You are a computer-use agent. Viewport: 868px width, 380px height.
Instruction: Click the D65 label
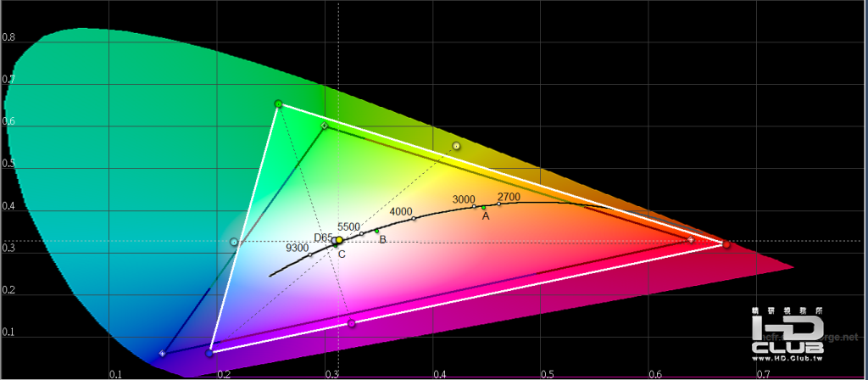tap(323, 237)
